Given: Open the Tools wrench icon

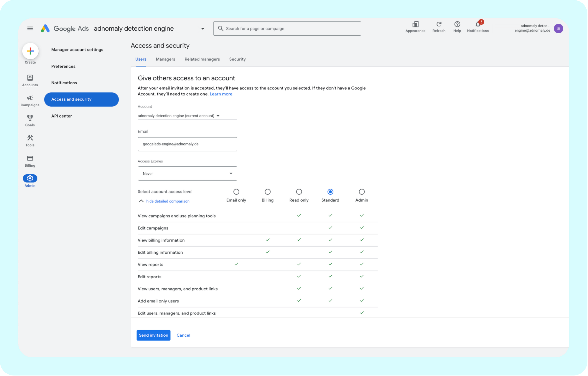Looking at the screenshot, I should [30, 138].
